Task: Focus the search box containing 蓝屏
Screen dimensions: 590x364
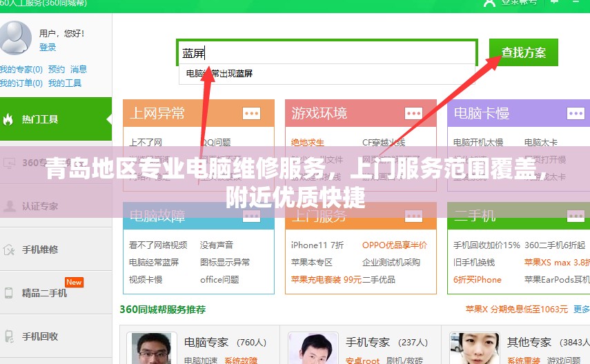Action: (326, 52)
